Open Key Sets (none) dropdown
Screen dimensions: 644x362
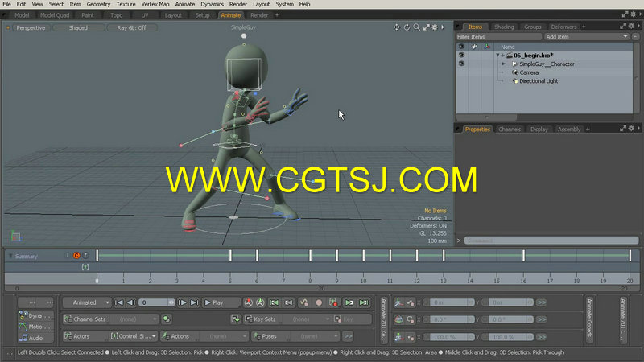tap(308, 319)
